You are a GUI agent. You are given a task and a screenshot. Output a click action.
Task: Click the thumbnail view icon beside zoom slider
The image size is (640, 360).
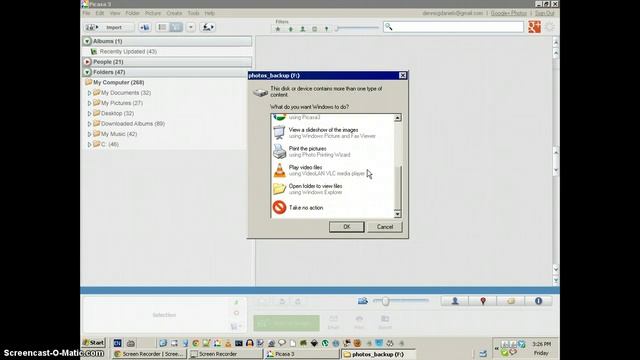click(x=363, y=301)
